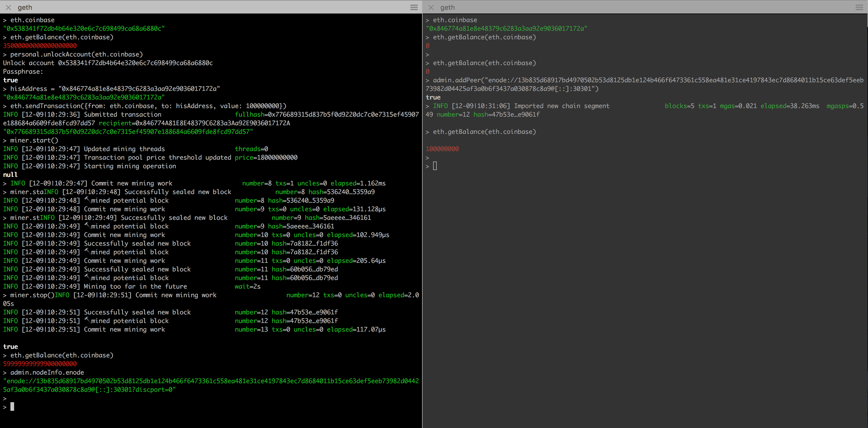
Task: Click the 'Imported new chain segment' log line
Action: (x=561, y=106)
